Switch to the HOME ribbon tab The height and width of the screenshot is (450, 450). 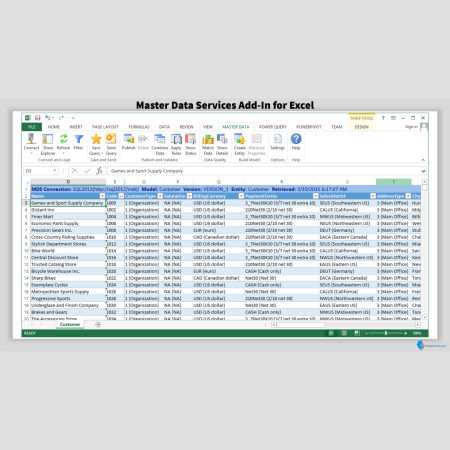53,127
